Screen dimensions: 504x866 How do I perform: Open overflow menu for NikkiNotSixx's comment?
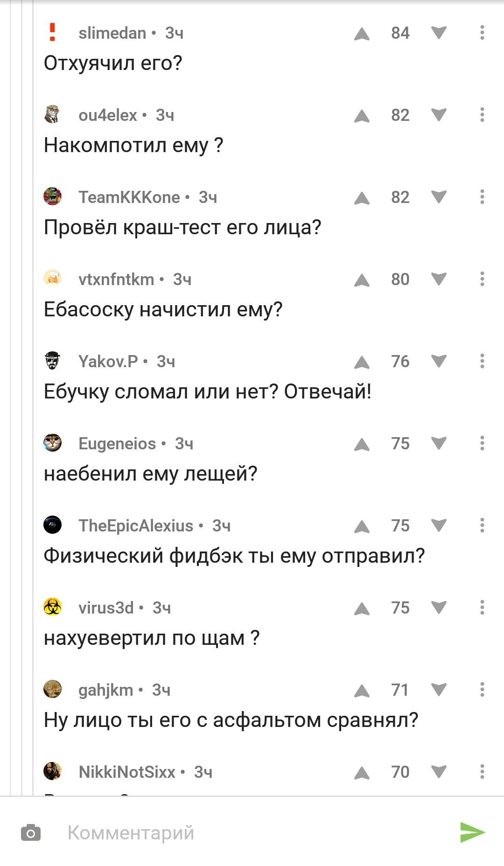coord(482,771)
